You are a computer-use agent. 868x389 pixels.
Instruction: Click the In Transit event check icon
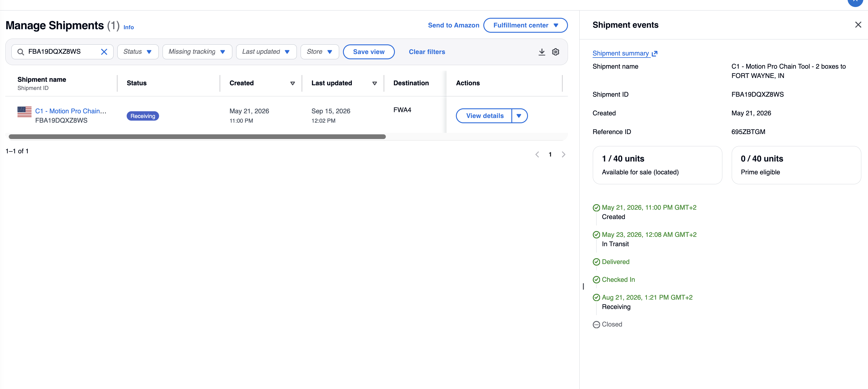pyautogui.click(x=596, y=235)
